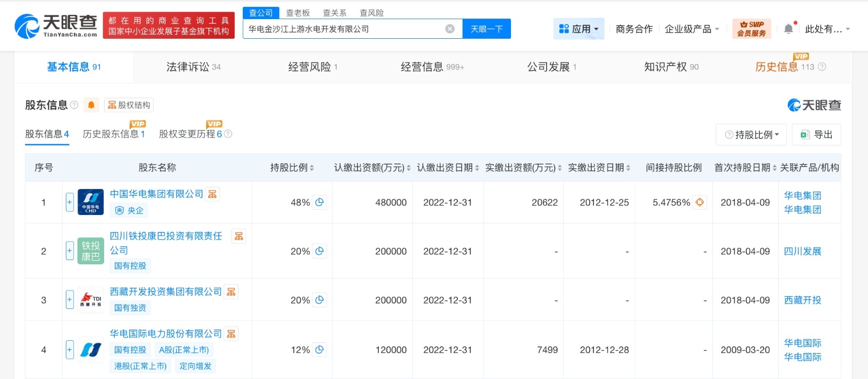Open pie chart for China Huadian 48% stake
Screen dimensions: 868x379
pos(319,202)
